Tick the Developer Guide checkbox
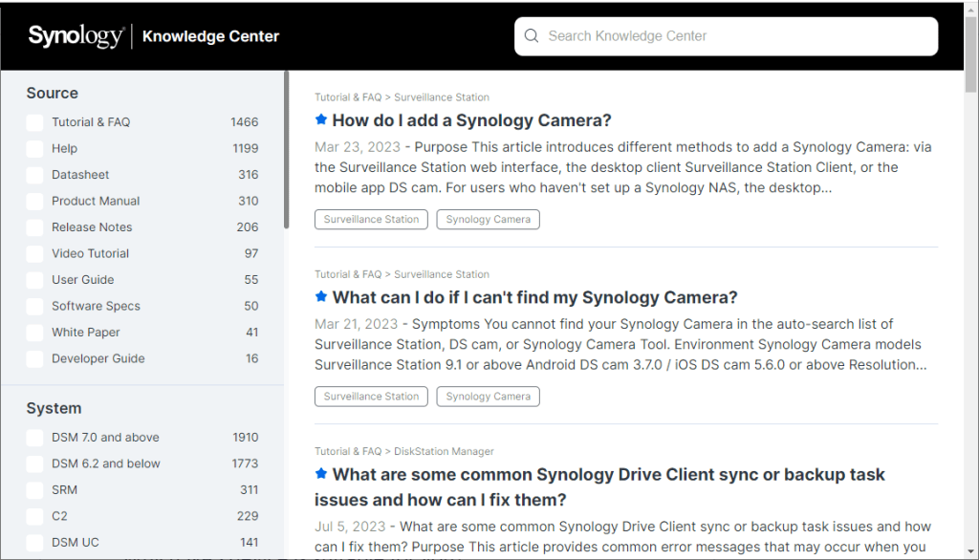This screenshot has height=560, width=979. click(x=35, y=358)
